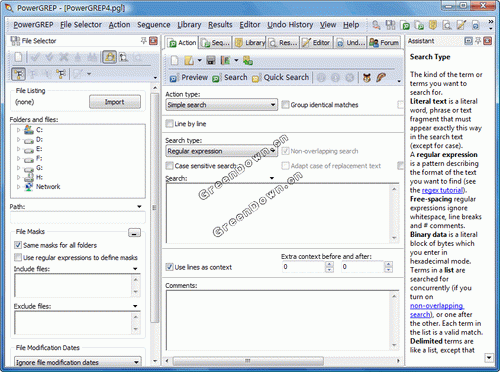Click the blank page icon in File Selector toolbar

18,57
